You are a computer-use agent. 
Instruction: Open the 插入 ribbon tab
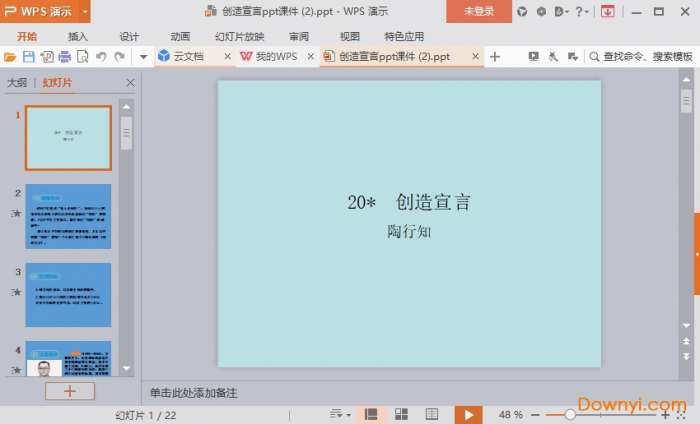pos(78,37)
